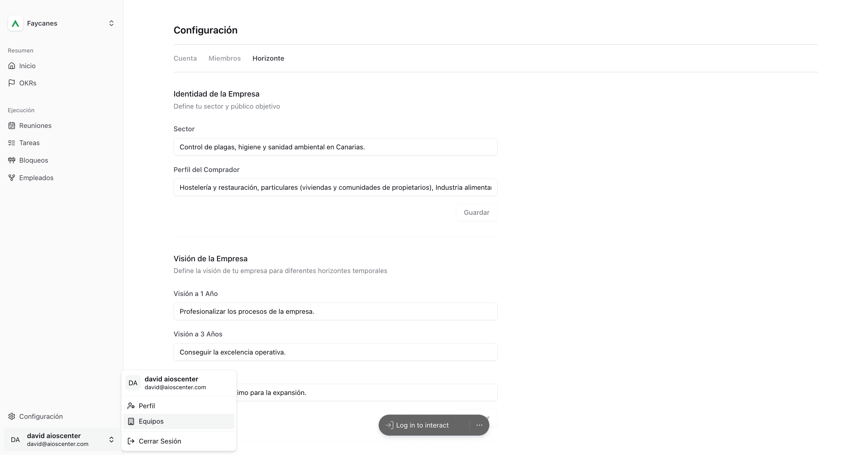This screenshot has height=455, width=868.
Task: Focus the Sector input field
Action: tap(335, 147)
